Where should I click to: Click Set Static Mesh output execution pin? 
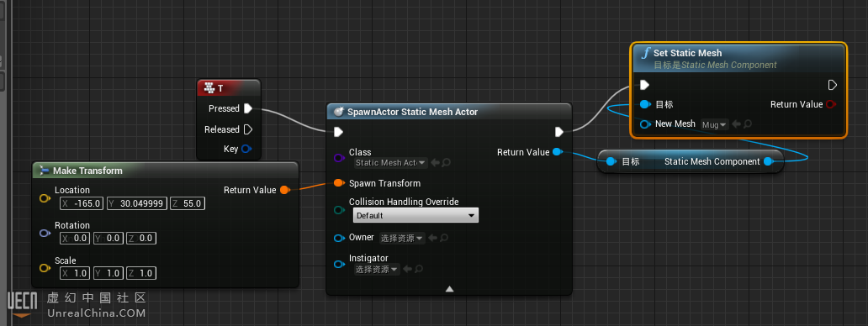pyautogui.click(x=833, y=85)
